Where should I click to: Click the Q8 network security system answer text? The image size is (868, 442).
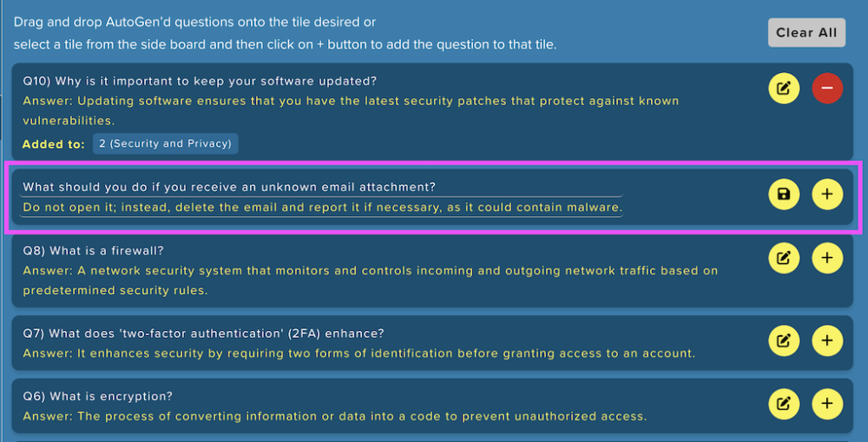[x=370, y=280]
